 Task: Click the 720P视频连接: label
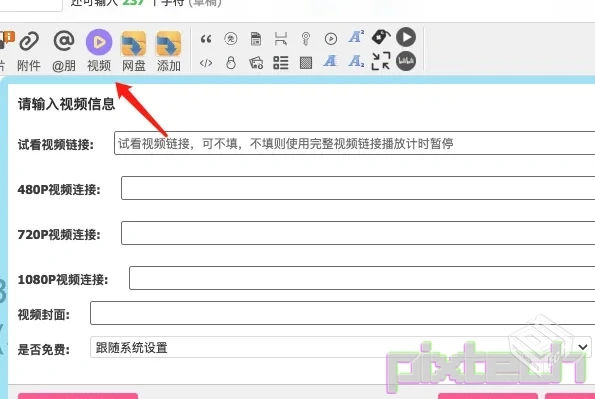point(59,234)
